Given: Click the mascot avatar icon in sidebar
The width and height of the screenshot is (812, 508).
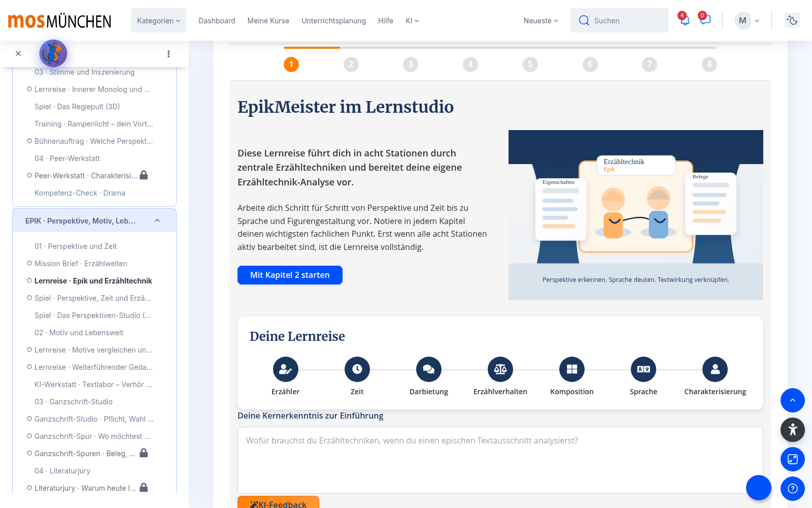Looking at the screenshot, I should coord(53,53).
